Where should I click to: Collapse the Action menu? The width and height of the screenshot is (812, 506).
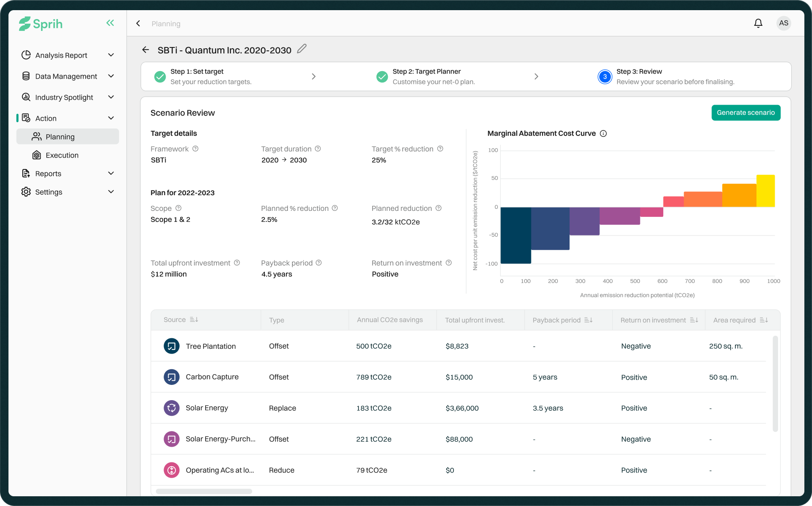point(111,118)
